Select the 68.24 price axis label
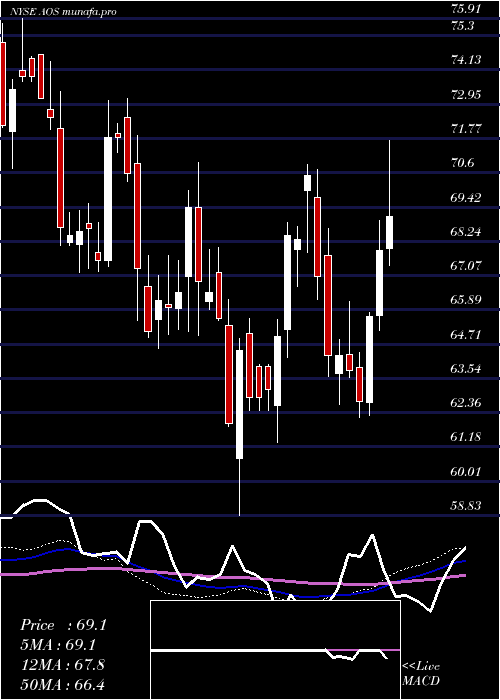This screenshot has height=700, width=500. [x=466, y=232]
